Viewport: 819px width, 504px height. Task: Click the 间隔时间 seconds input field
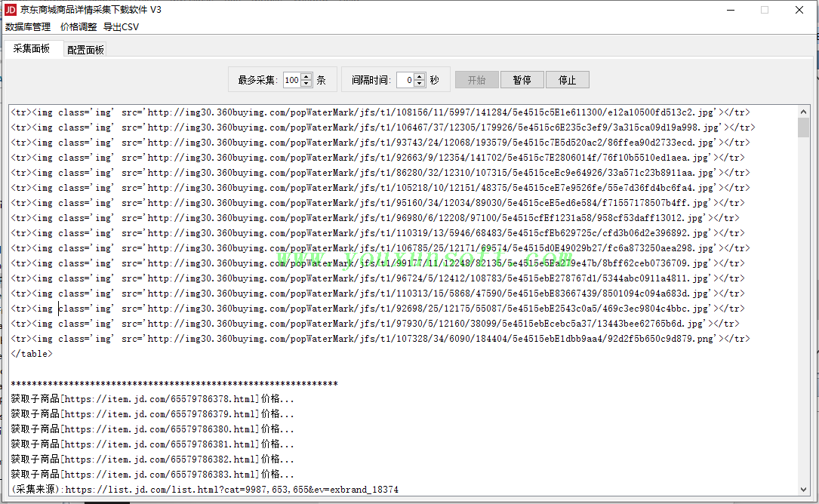pos(405,80)
